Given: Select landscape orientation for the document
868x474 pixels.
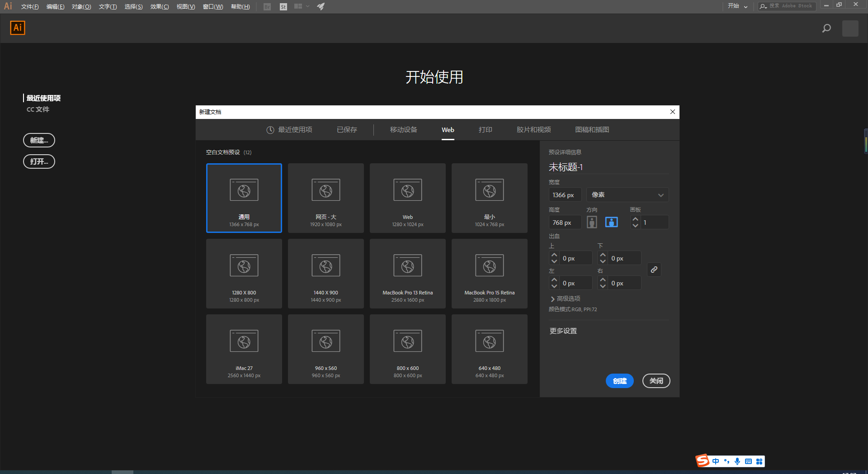Looking at the screenshot, I should pos(611,222).
